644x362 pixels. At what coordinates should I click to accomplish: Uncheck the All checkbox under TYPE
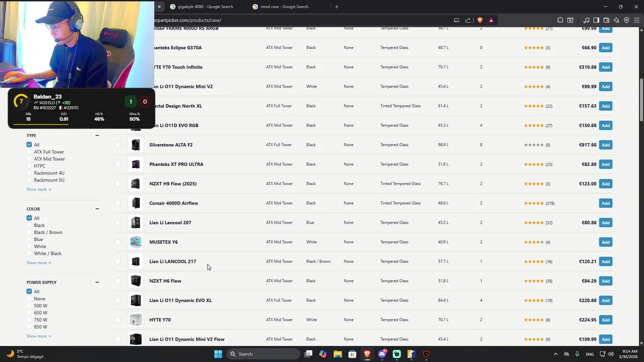pos(29,145)
